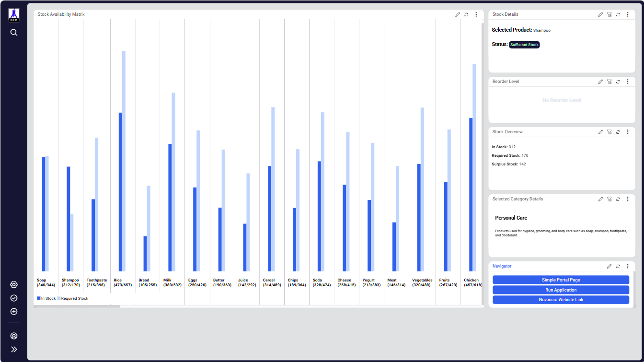Refresh the Stock Details panel
This screenshot has width=644, height=362.
[618, 15]
